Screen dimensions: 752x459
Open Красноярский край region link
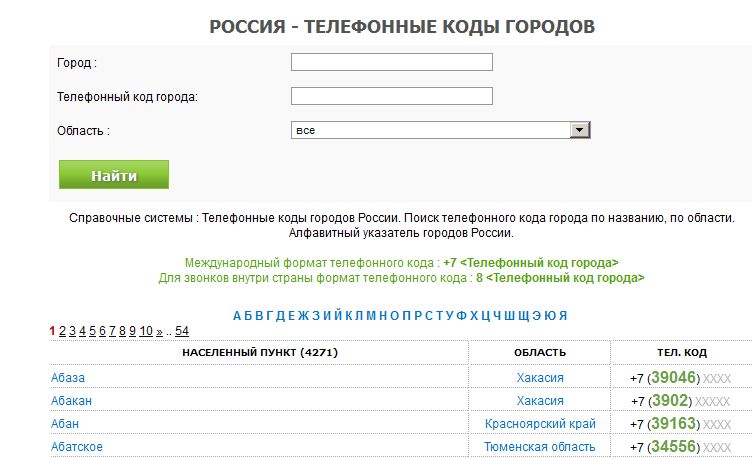[540, 424]
